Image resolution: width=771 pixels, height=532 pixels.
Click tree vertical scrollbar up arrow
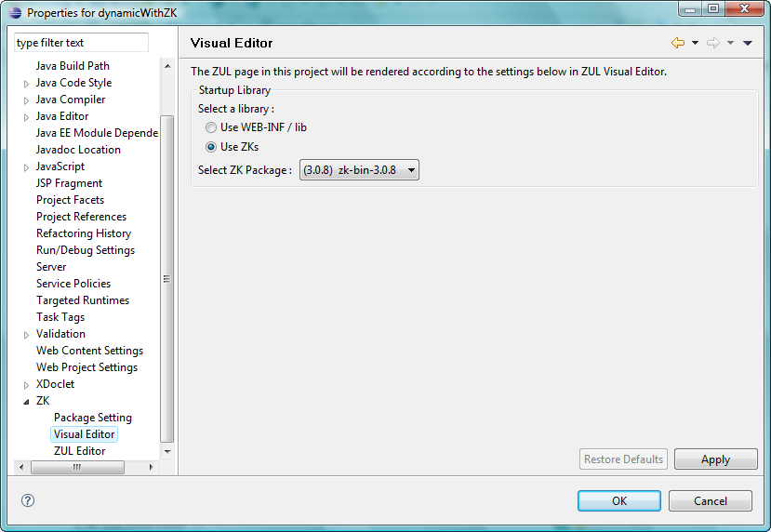(167, 66)
